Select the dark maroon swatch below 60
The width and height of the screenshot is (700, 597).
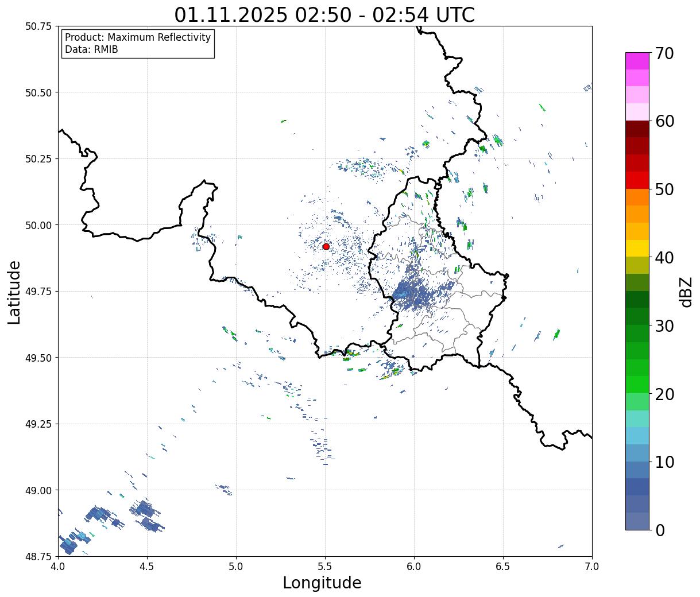pyautogui.click(x=637, y=129)
